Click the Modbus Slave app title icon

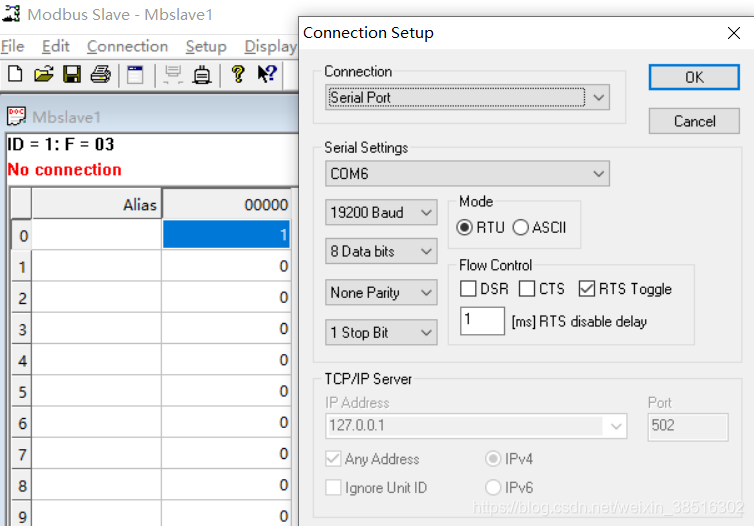12,13
